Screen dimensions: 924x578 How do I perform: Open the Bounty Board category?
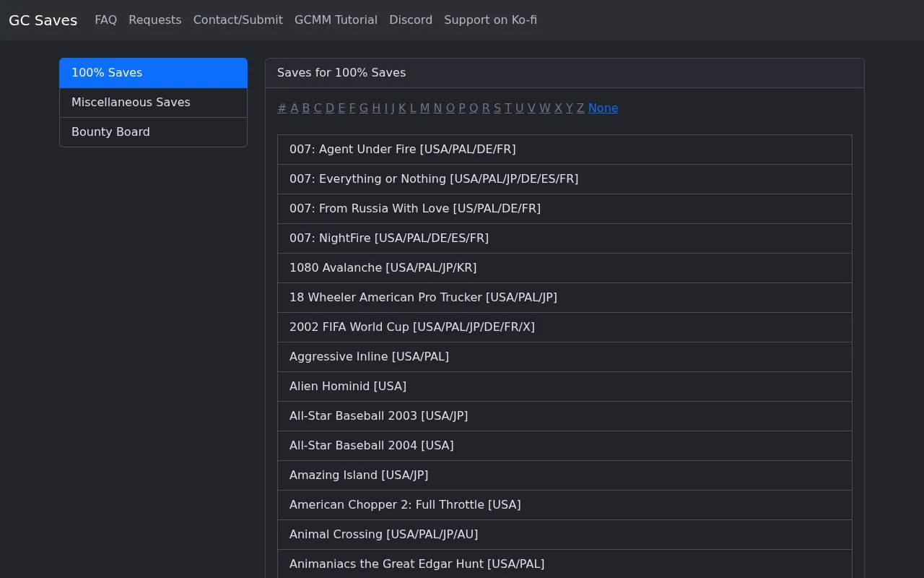click(153, 132)
